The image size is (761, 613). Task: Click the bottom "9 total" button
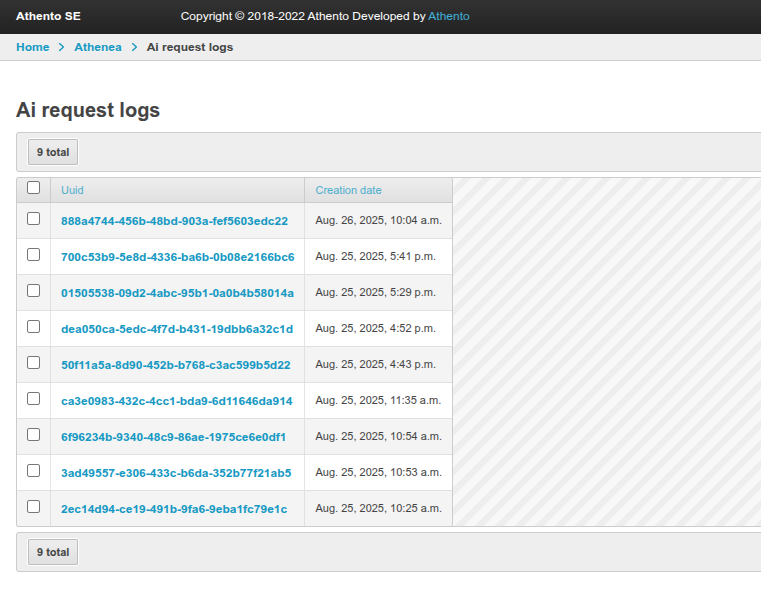(53, 552)
